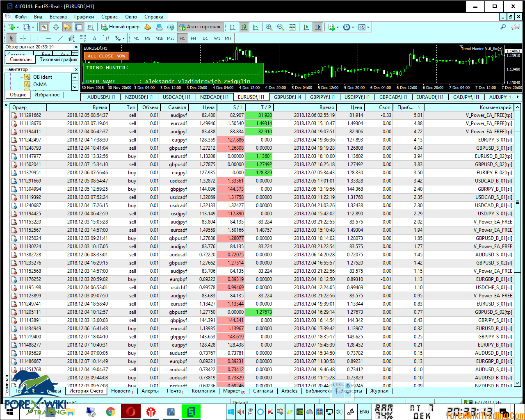Select the crosshair tool

[x=23, y=38]
